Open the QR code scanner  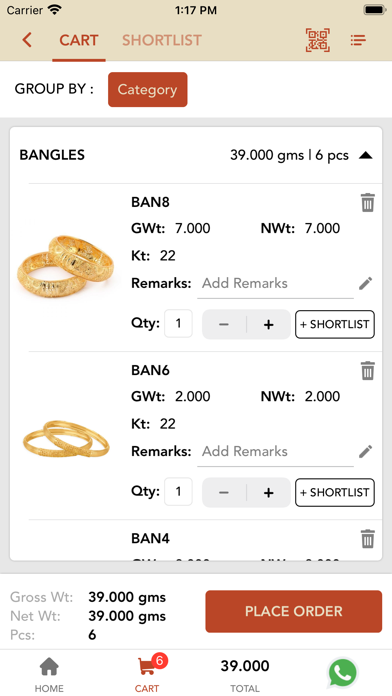pyautogui.click(x=317, y=40)
